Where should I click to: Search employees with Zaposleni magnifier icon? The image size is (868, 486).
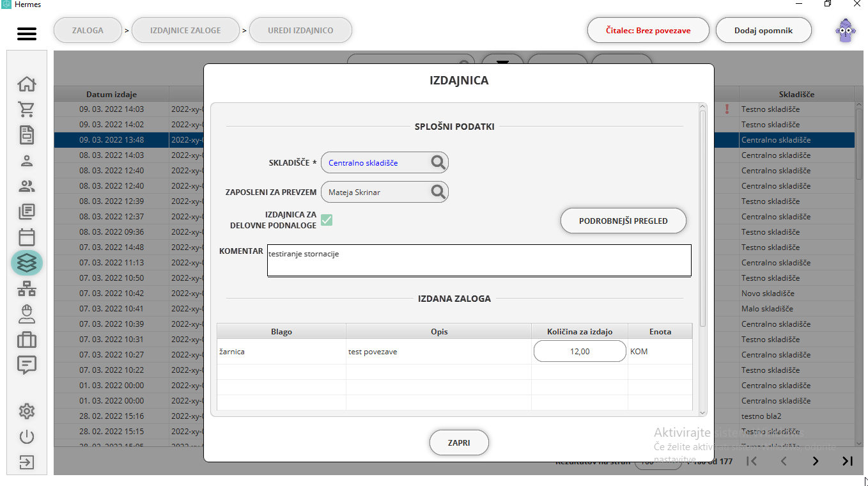pyautogui.click(x=438, y=192)
